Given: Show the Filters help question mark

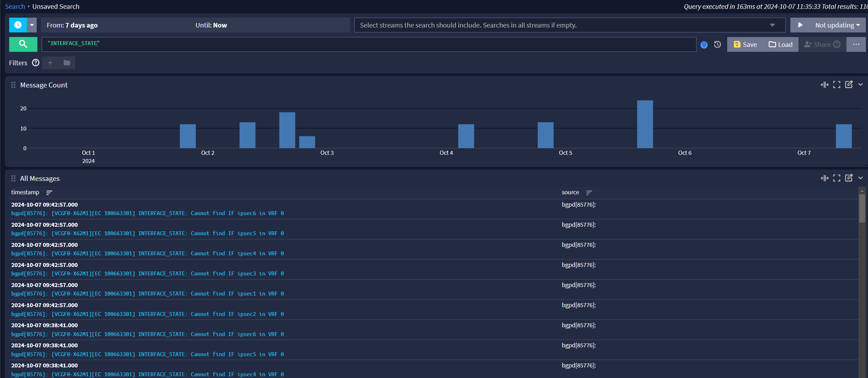Looking at the screenshot, I should coord(36,63).
